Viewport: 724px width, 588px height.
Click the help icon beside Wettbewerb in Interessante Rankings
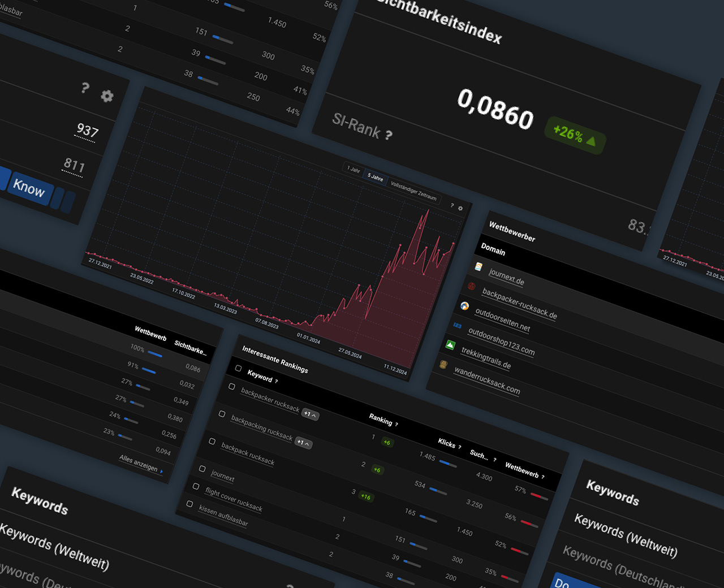[x=543, y=477]
